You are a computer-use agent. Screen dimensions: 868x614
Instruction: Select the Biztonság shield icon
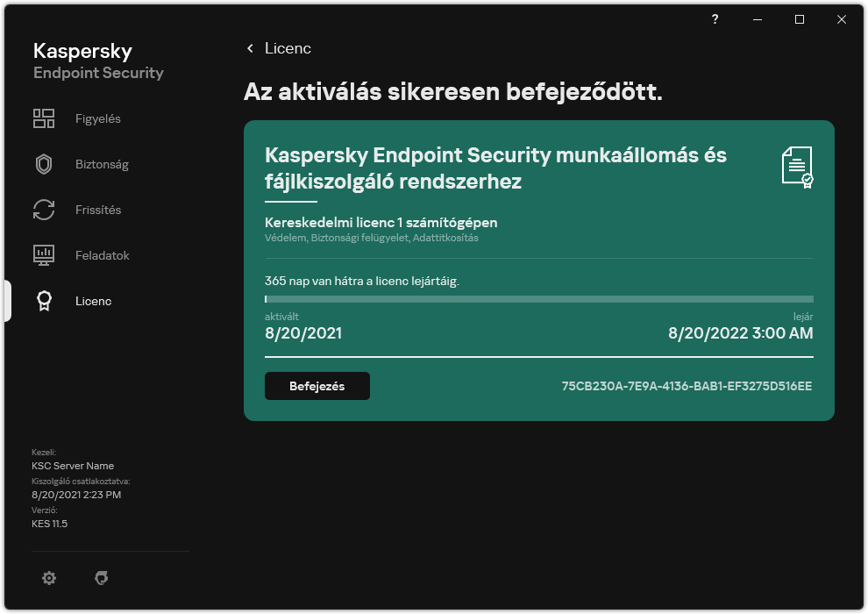(42, 164)
